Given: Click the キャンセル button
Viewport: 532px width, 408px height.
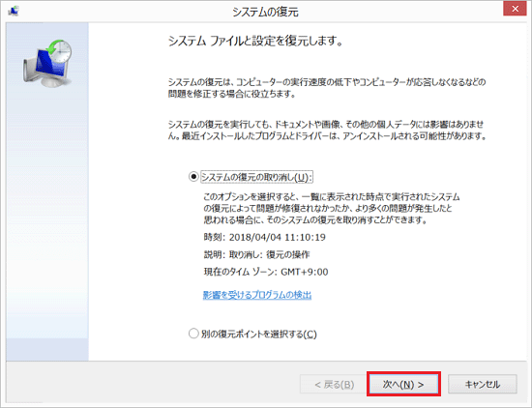Looking at the screenshot, I should [483, 384].
